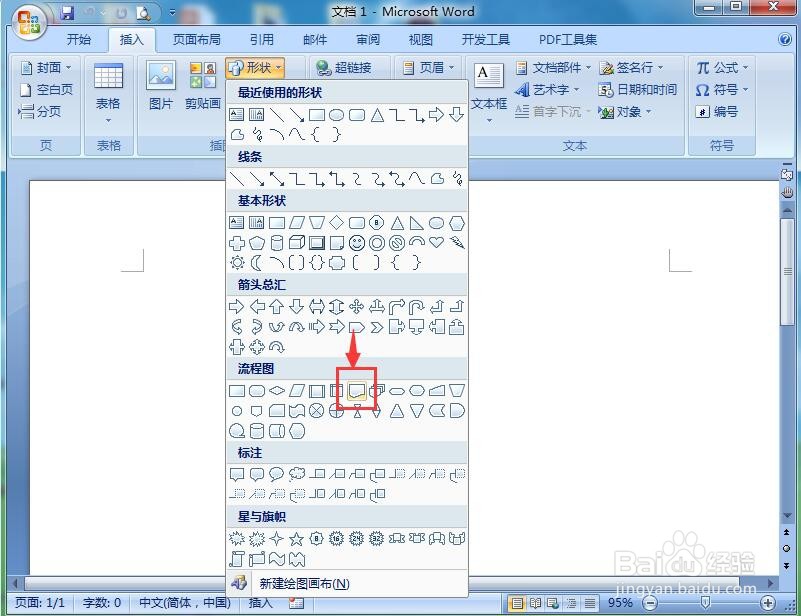Screen dimensions: 801x616
Task: Select the moon shape in basic shapes
Action: click(x=256, y=263)
